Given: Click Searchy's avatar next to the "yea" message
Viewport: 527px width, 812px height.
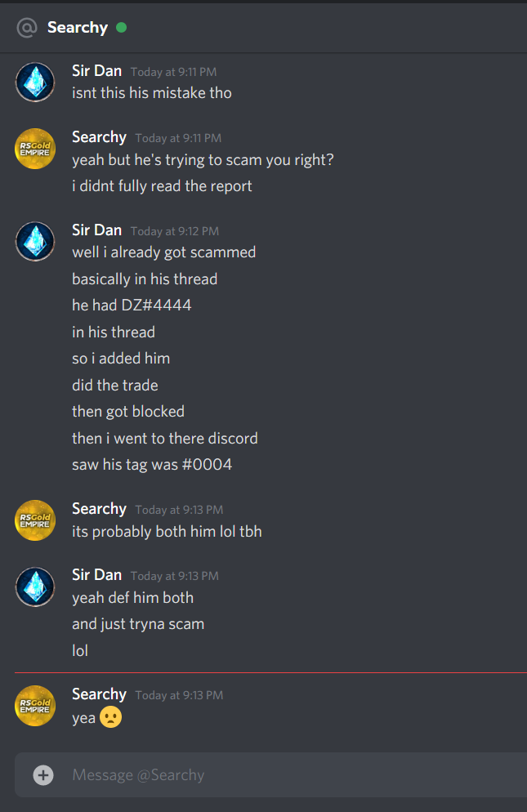Looking at the screenshot, I should tap(35, 705).
